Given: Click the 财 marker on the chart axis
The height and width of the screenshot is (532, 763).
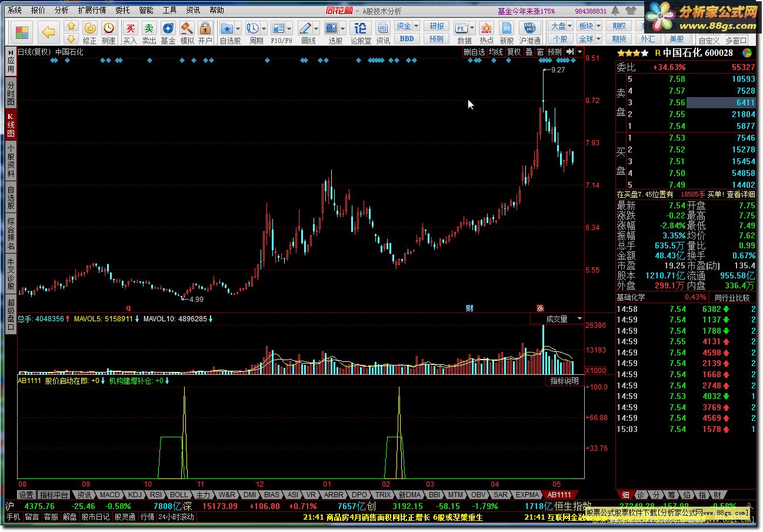Looking at the screenshot, I should click(469, 308).
